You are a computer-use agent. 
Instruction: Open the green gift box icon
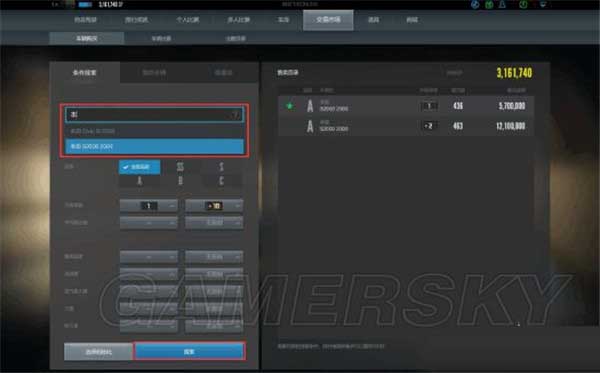[489, 5]
